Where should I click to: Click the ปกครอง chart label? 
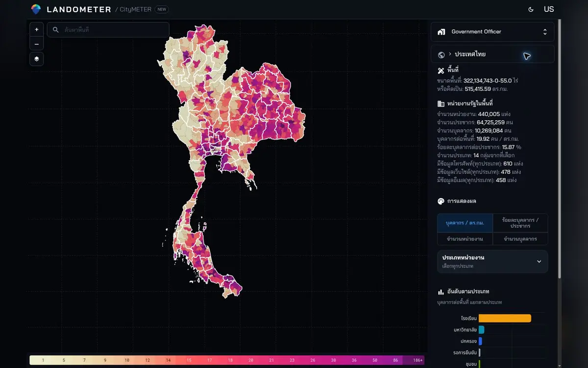point(469,341)
